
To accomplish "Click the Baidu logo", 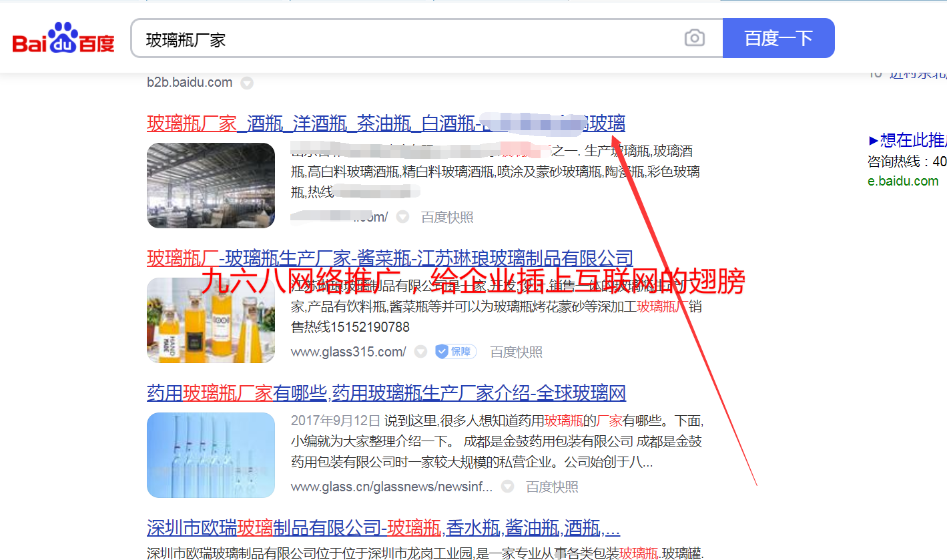I will (x=63, y=38).
